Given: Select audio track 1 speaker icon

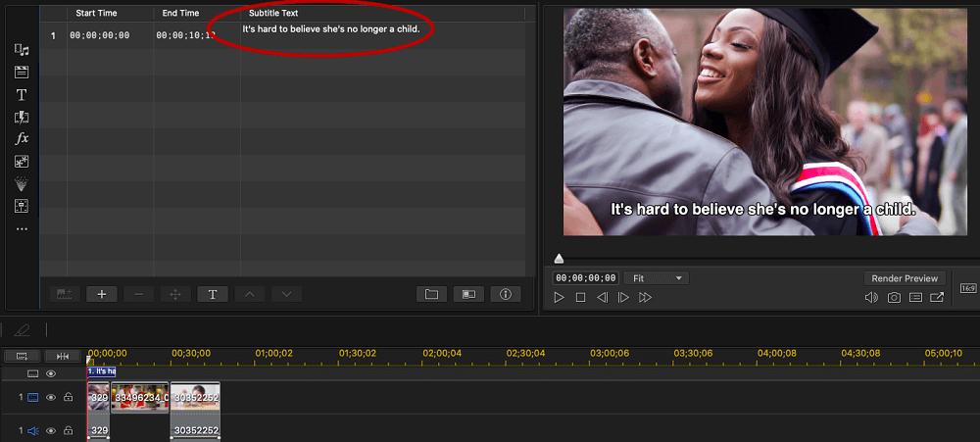Looking at the screenshot, I should tap(33, 431).
